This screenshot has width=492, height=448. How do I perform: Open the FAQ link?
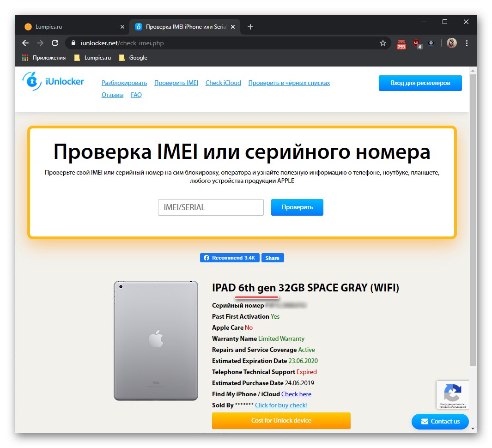point(136,95)
